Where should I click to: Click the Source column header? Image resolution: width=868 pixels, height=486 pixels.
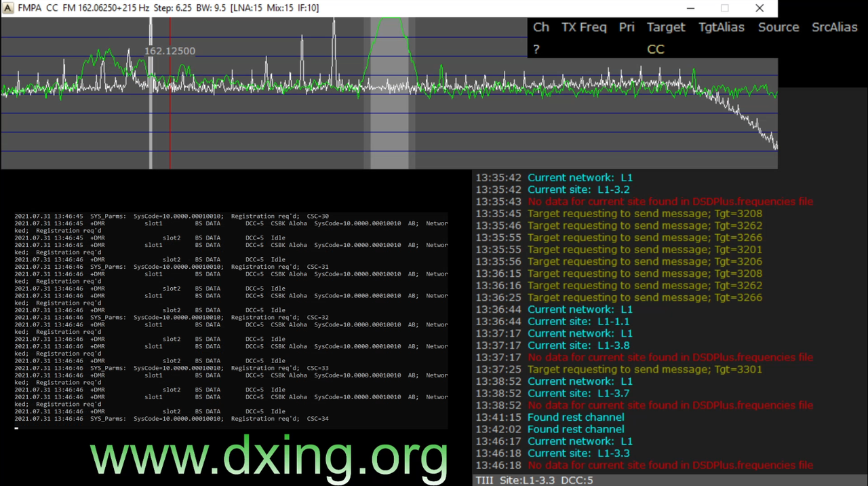[x=778, y=27]
